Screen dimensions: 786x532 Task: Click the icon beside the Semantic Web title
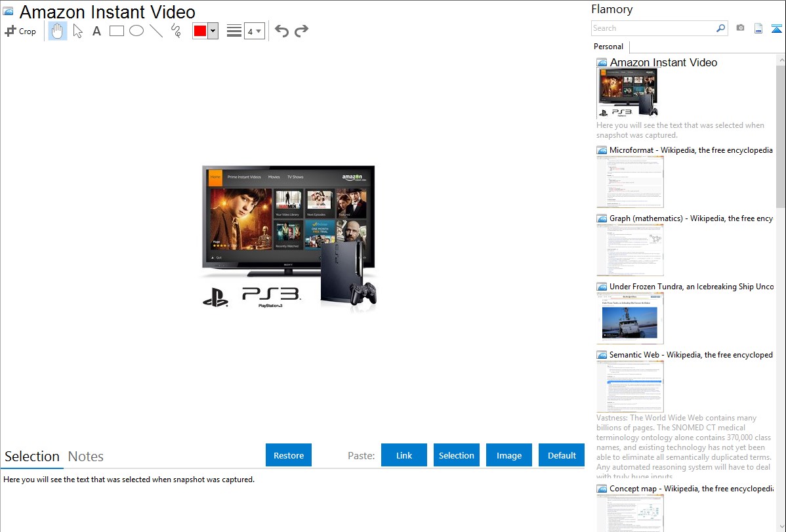[x=602, y=354]
